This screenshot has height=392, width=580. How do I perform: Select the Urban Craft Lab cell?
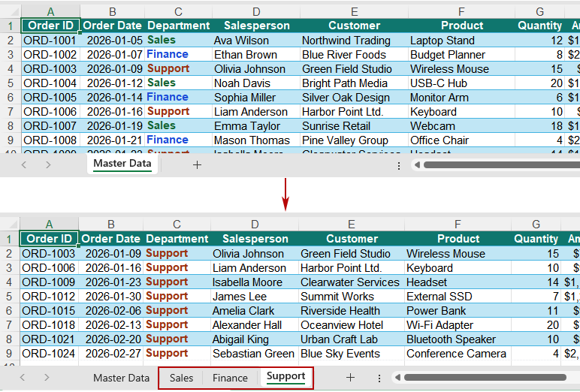click(352, 339)
